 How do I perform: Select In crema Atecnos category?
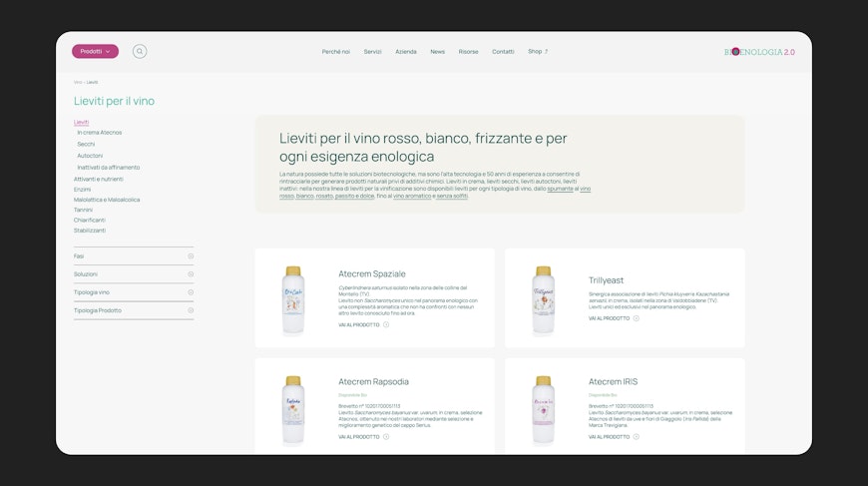[x=100, y=133]
